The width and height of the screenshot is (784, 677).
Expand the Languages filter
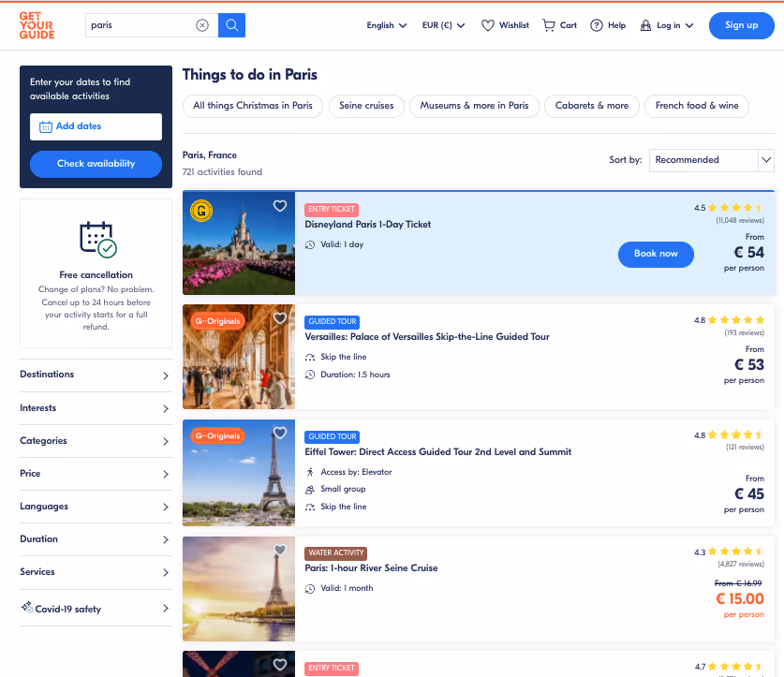[x=96, y=507]
